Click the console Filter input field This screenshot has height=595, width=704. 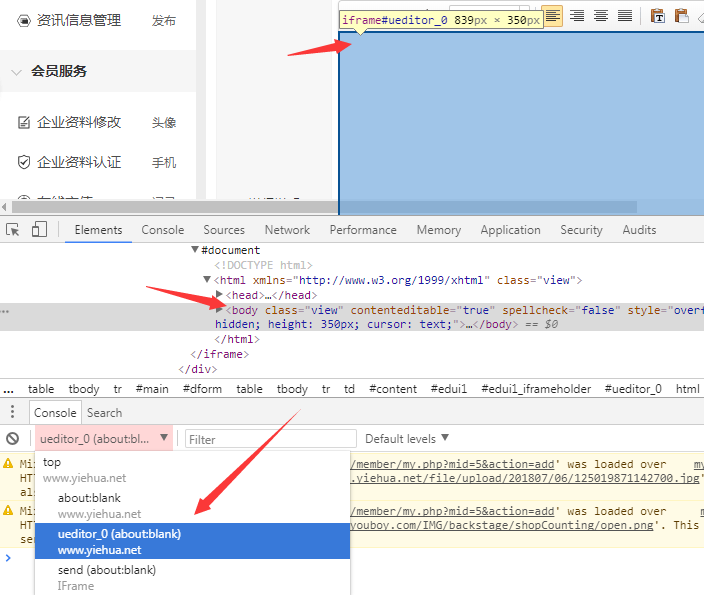tap(269, 439)
